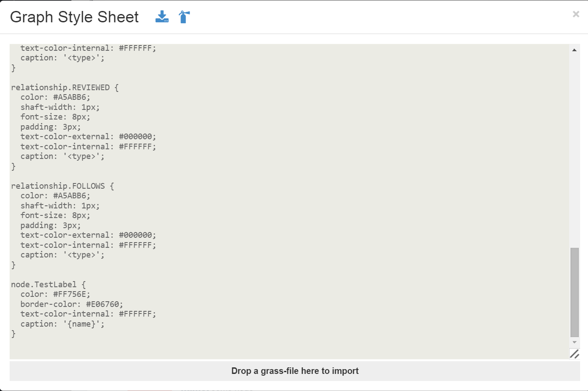Dismiss the dialog with the X button

tap(575, 14)
